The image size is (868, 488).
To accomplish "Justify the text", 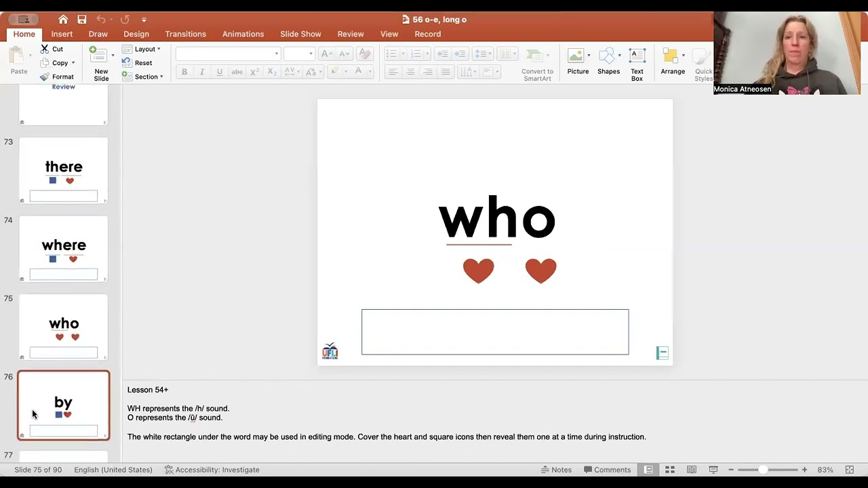I will click(x=446, y=72).
